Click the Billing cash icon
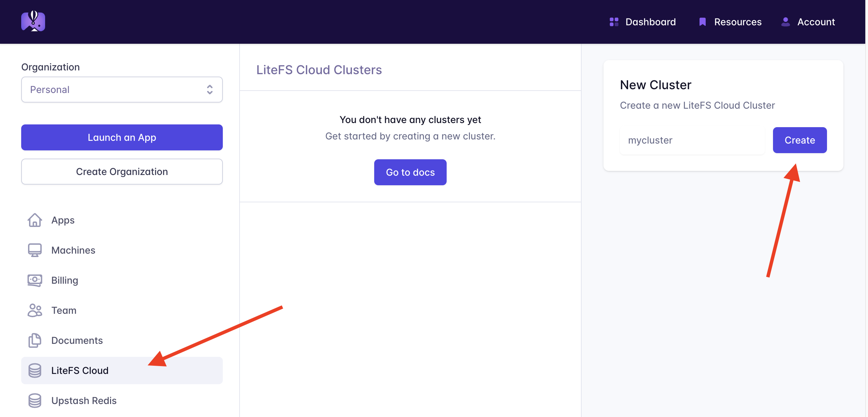 tap(35, 280)
